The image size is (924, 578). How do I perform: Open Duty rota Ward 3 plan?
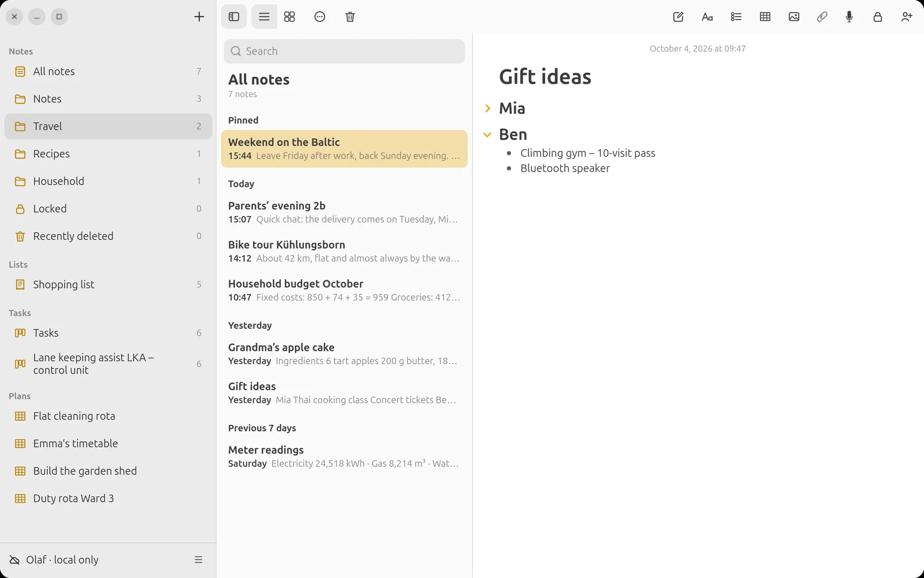tap(108, 498)
